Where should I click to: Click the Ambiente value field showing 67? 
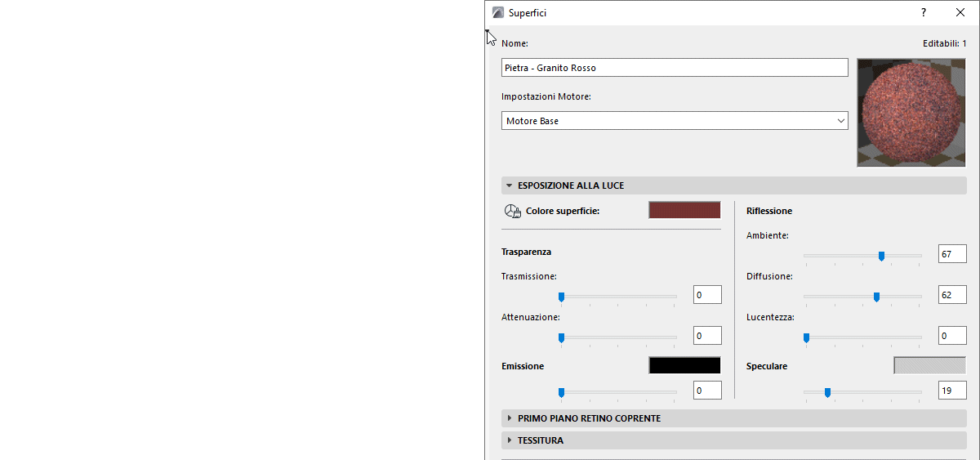(x=952, y=253)
